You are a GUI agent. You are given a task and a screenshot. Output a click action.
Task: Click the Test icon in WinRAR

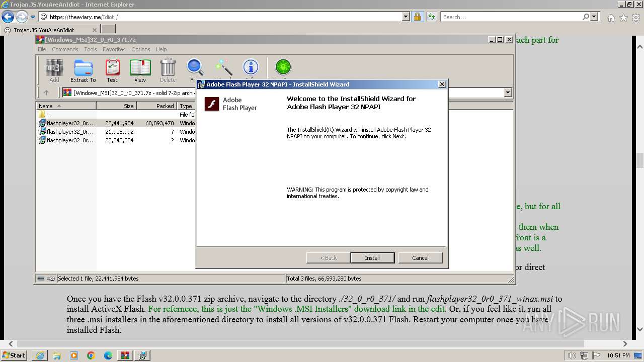pyautogui.click(x=112, y=71)
